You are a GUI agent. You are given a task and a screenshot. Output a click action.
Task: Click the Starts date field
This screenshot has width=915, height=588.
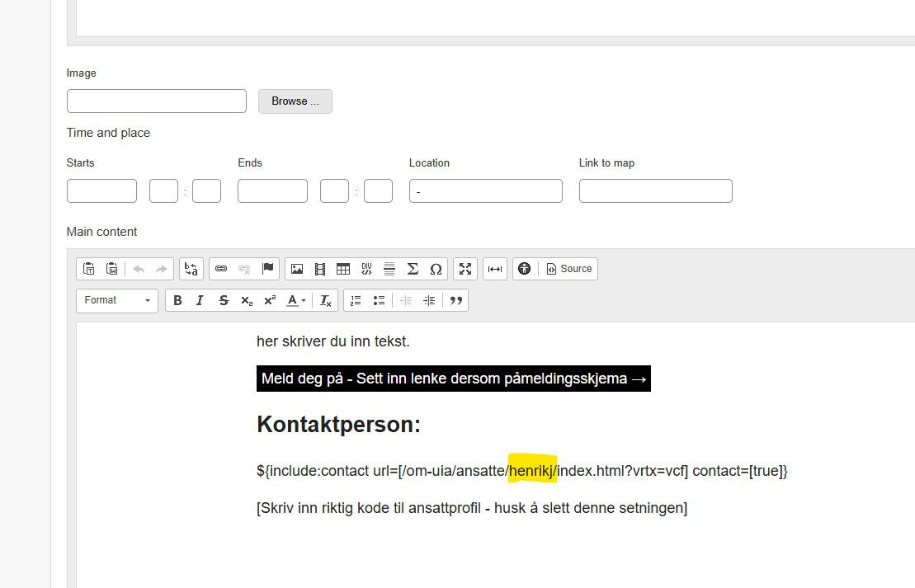tap(101, 191)
